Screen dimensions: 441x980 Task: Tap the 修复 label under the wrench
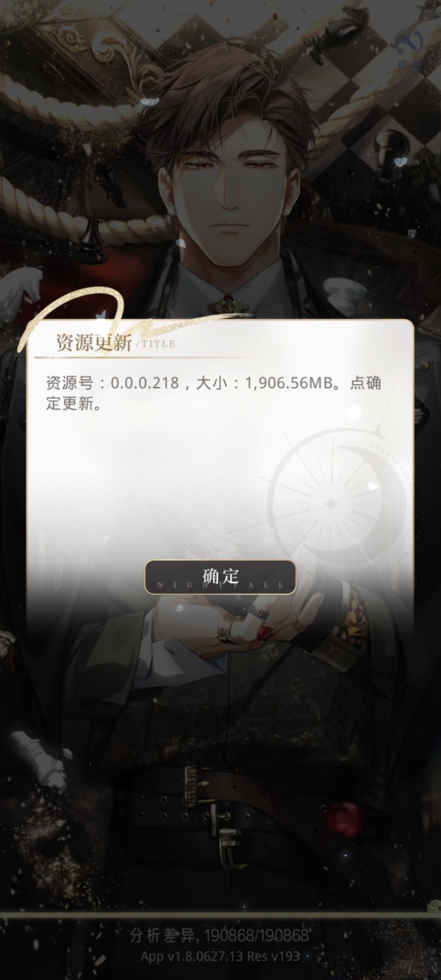point(409,65)
